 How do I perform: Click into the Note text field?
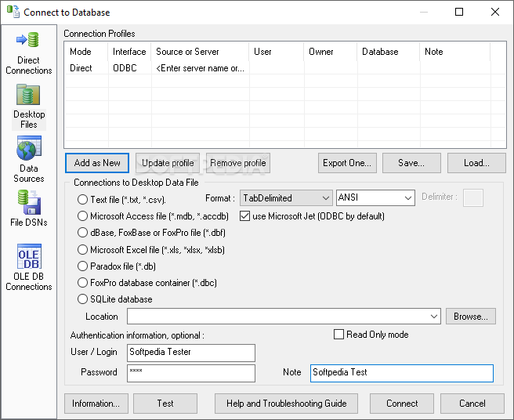(x=401, y=373)
